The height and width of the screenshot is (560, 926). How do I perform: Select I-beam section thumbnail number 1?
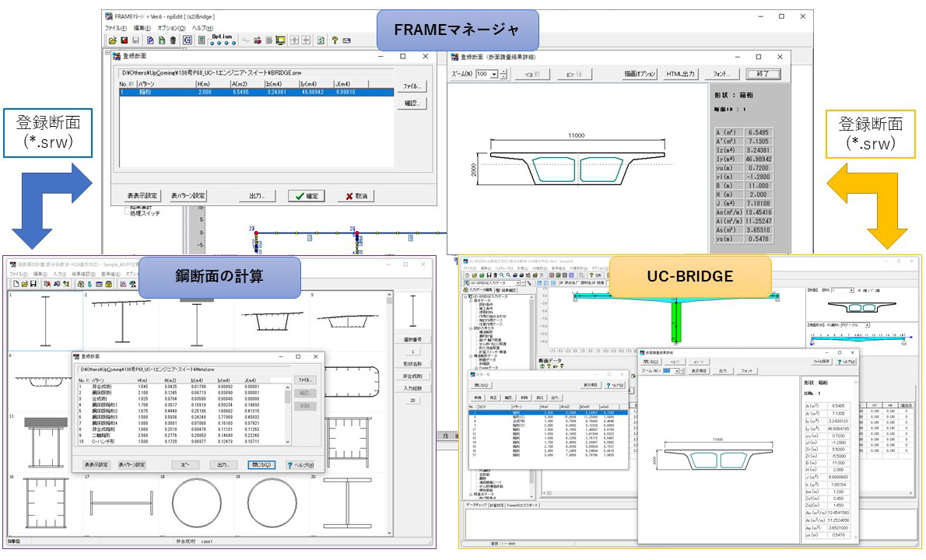point(45,320)
